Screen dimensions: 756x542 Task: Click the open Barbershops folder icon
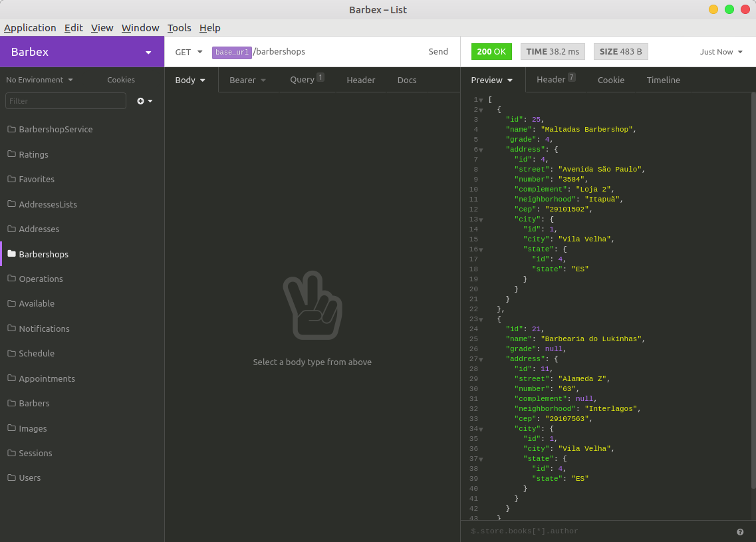coord(11,253)
